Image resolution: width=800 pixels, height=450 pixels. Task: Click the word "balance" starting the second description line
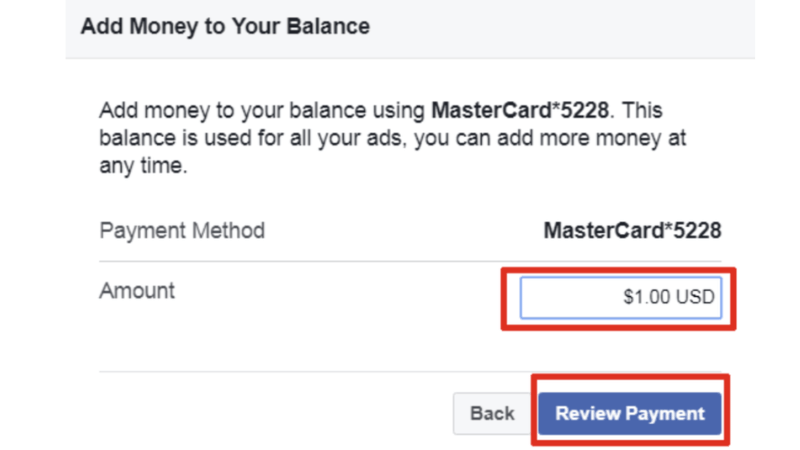(135, 137)
